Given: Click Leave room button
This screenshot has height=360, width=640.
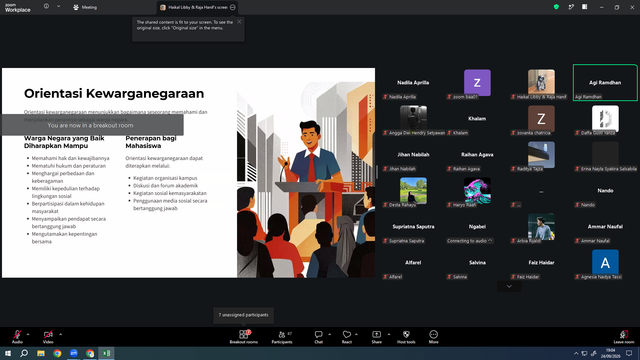Looking at the screenshot, I should [624, 337].
